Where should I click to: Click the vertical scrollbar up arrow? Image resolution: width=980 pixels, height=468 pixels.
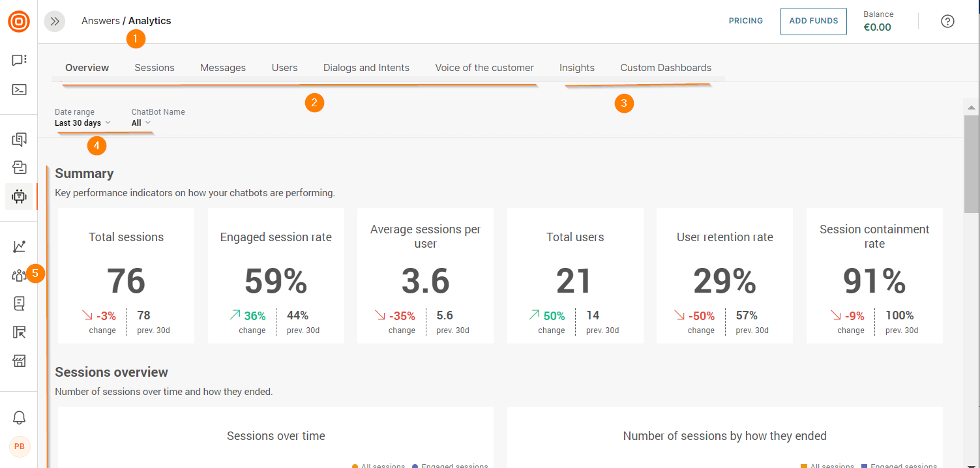coord(972,107)
